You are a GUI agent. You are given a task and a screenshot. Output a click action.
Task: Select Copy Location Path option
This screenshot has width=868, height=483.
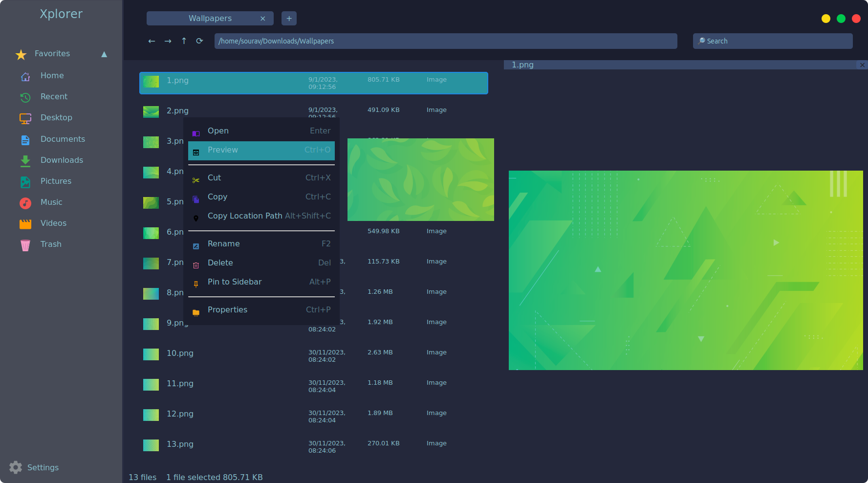[x=245, y=216]
